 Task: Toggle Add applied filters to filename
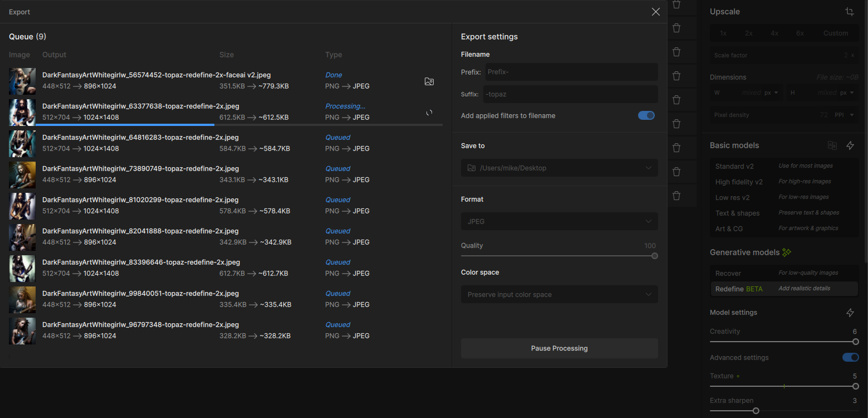coord(646,115)
